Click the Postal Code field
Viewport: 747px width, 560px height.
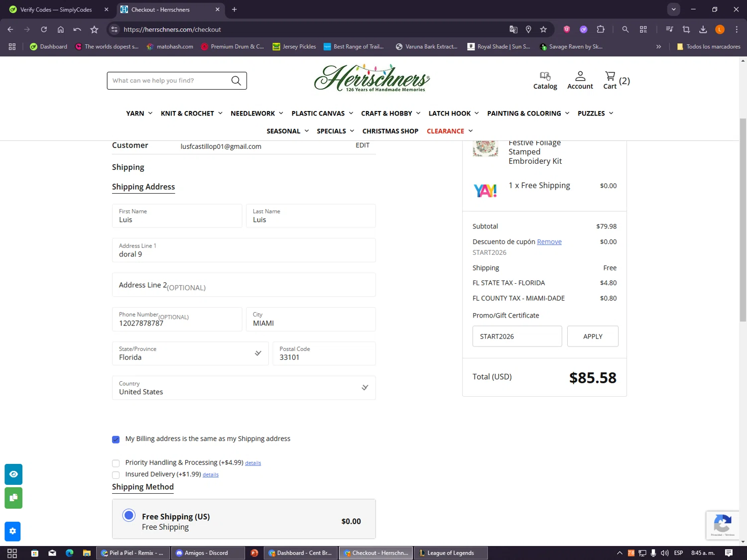click(x=324, y=353)
